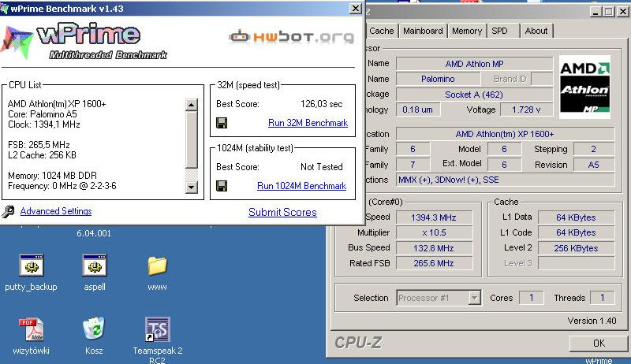Click the Stepping value 2
Image resolution: width=631 pixels, height=364 pixels.
point(594,149)
